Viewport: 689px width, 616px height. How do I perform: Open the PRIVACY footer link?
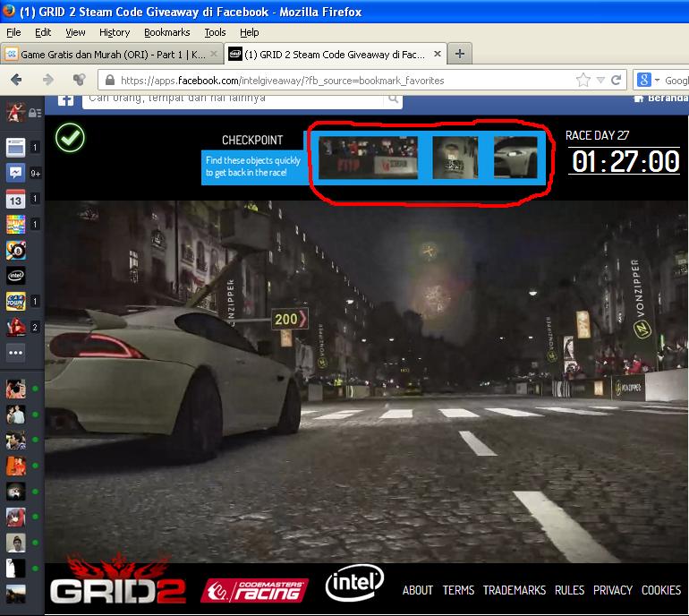[613, 590]
